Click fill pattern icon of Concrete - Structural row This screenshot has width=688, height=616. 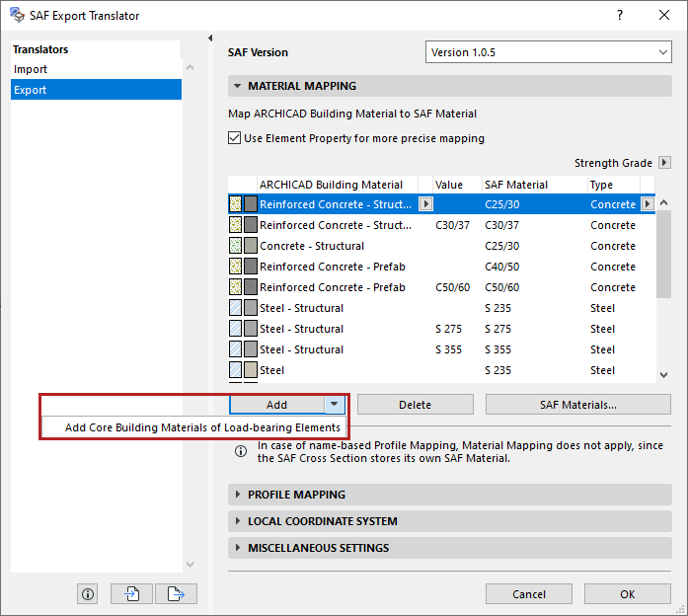coord(236,245)
